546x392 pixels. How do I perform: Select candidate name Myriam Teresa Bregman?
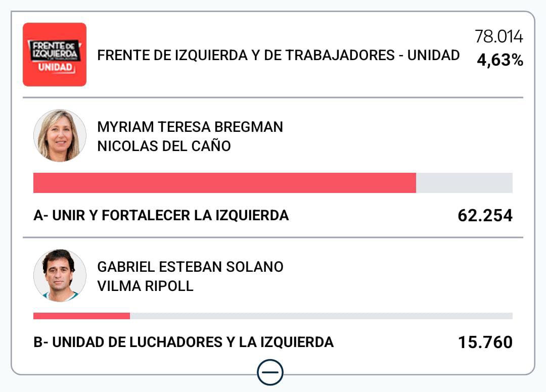[x=190, y=127]
